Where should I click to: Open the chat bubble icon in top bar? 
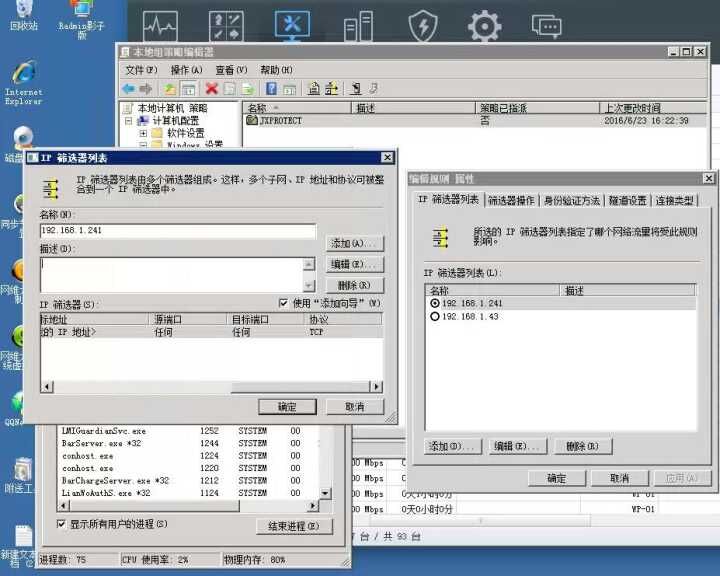(546, 26)
